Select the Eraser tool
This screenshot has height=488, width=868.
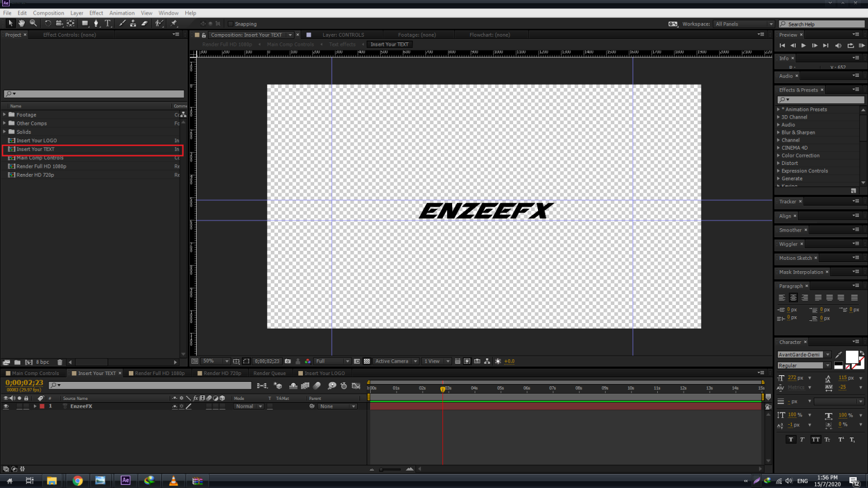tap(145, 23)
